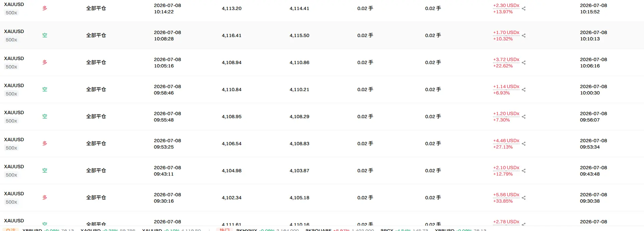
Task: Click 全部平仓 in row with entry 4,106.54
Action: (96, 144)
